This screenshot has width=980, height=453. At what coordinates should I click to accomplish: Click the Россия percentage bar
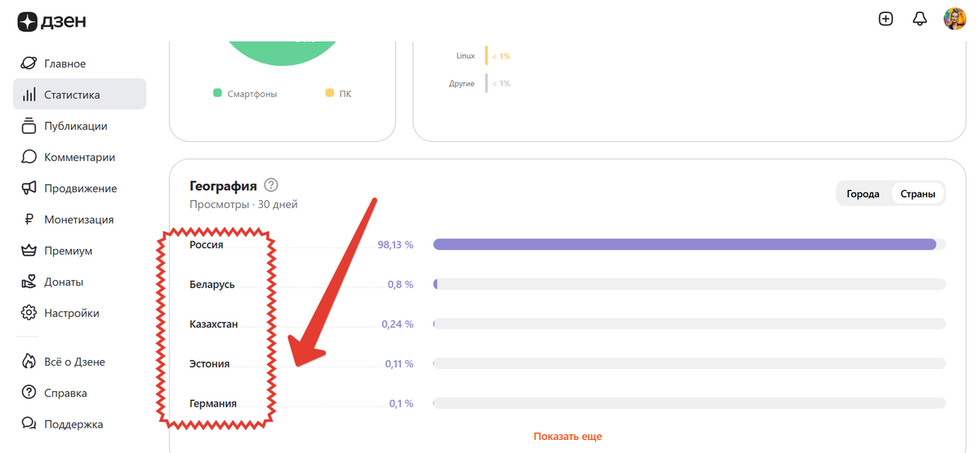[x=684, y=244]
